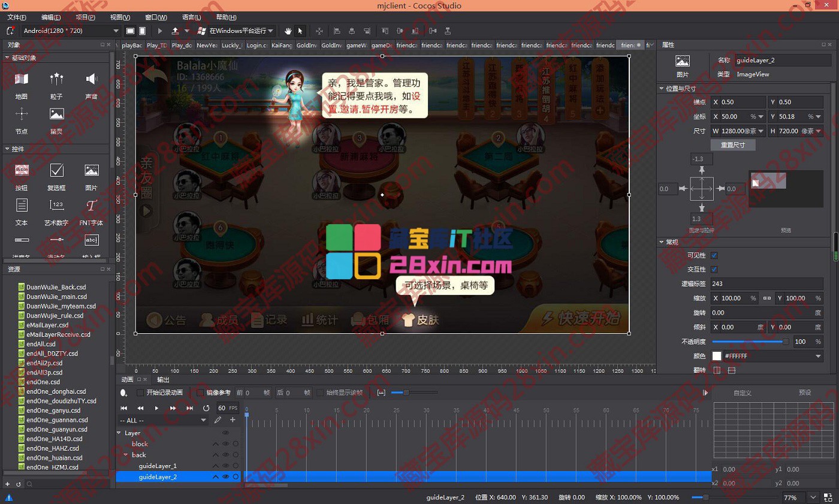This screenshot has height=504, width=839.
Task: Click the portrait orientation icon
Action: coord(143,31)
